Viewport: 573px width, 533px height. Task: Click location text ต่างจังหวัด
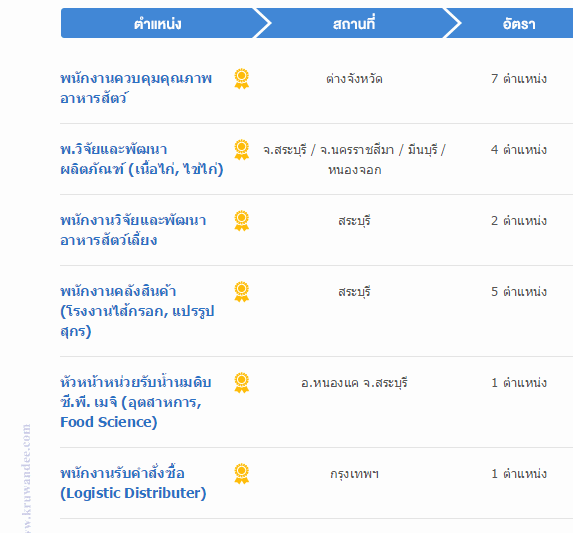[354, 79]
